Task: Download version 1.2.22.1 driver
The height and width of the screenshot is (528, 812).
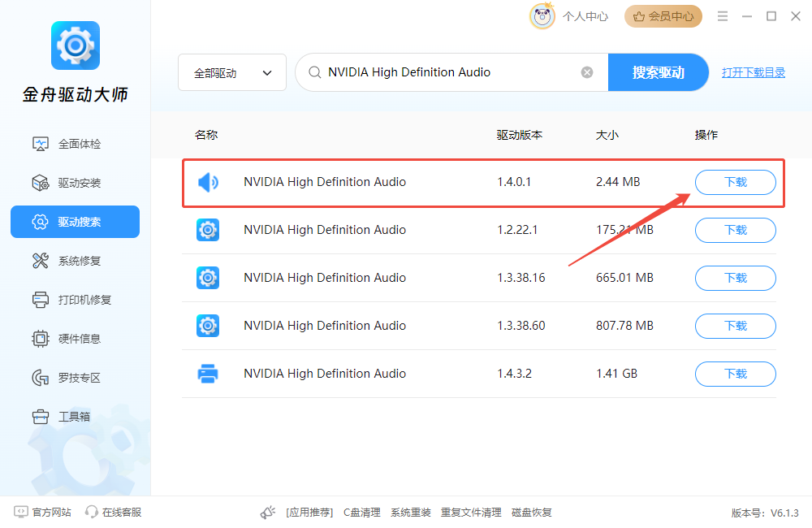Action: (736, 230)
